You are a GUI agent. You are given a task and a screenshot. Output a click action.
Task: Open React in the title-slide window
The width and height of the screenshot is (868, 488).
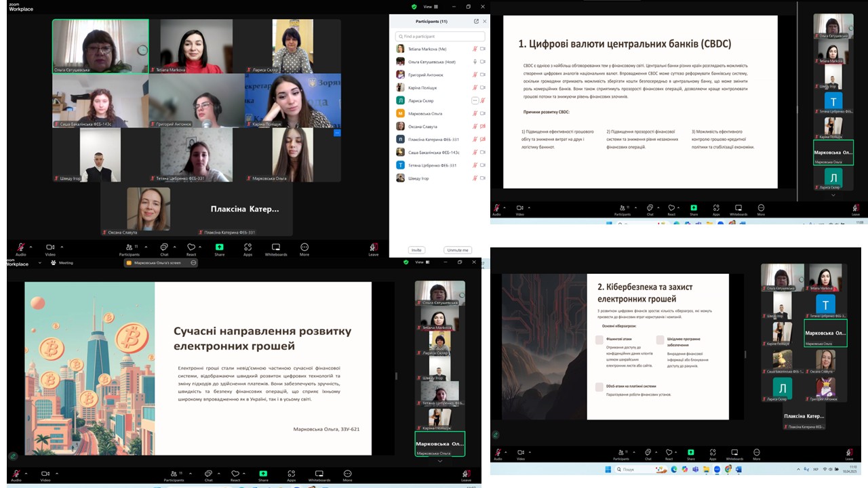click(x=235, y=475)
